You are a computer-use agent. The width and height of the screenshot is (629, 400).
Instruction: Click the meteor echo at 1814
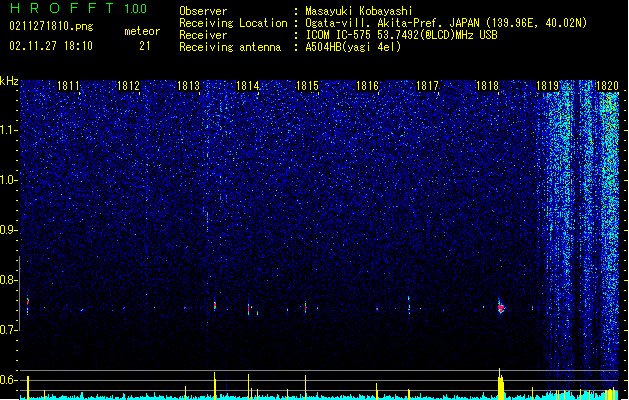[249, 309]
